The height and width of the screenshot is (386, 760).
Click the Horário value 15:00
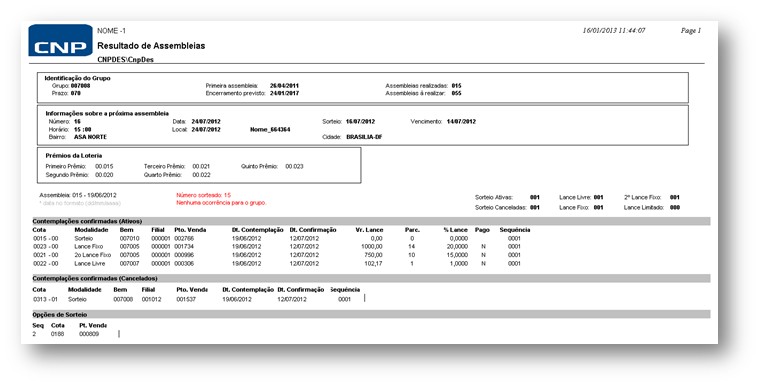point(83,129)
